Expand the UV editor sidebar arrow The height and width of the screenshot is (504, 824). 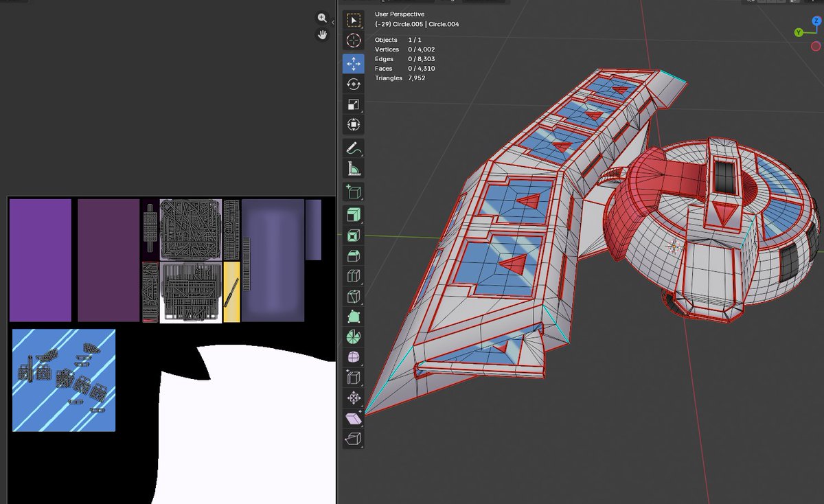(x=333, y=23)
